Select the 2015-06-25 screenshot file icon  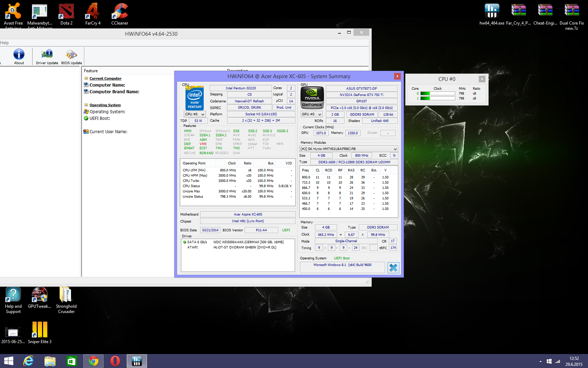(x=13, y=335)
